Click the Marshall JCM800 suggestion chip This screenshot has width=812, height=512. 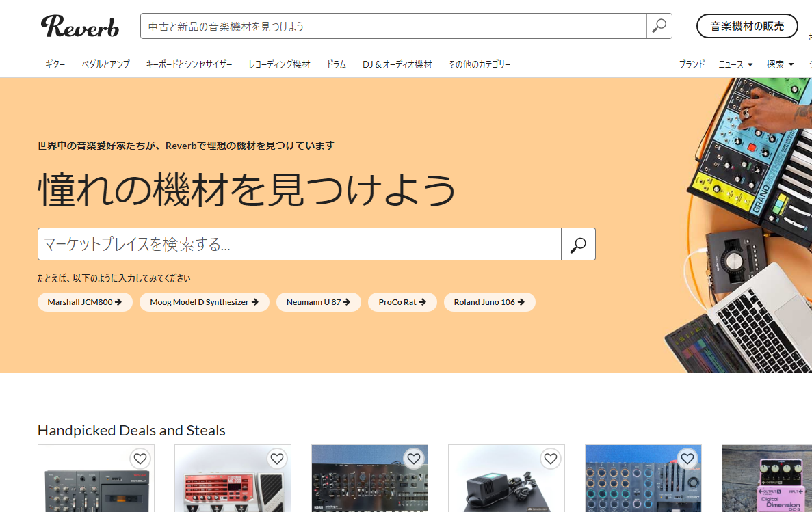(85, 302)
